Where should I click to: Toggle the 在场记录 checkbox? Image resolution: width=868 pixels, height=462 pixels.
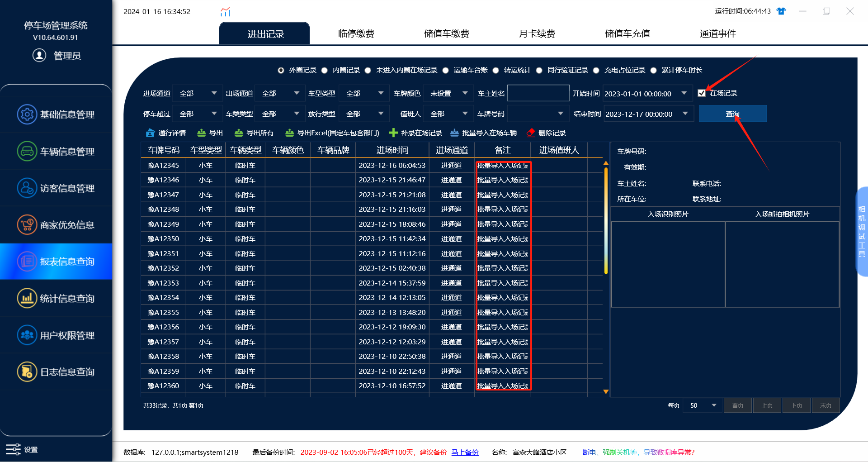coord(702,93)
